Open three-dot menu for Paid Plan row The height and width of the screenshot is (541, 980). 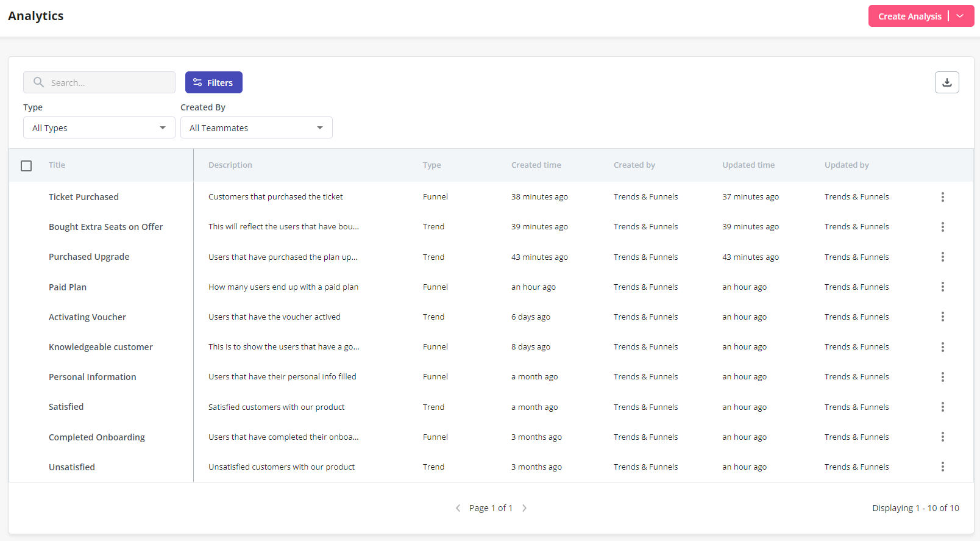coord(942,287)
